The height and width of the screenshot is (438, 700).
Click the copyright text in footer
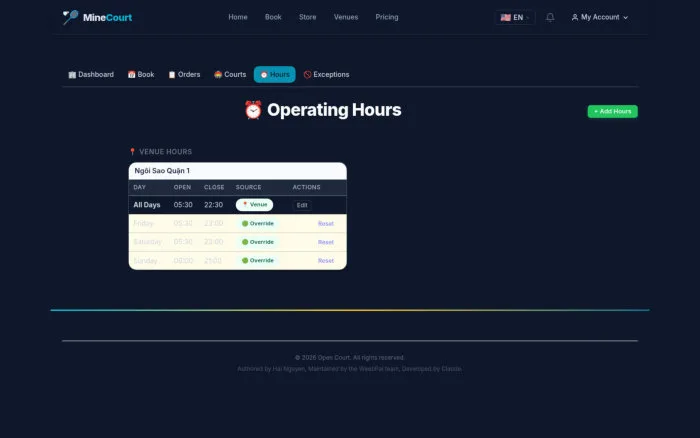coord(350,358)
